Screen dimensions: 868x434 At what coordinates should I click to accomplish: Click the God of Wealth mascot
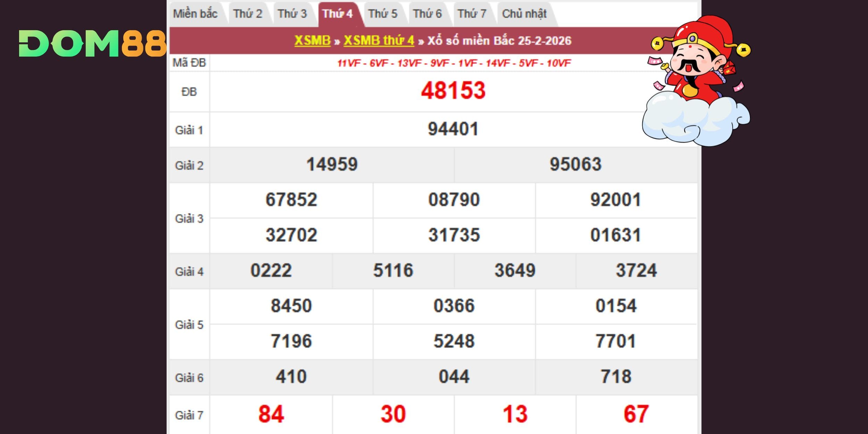[696, 80]
